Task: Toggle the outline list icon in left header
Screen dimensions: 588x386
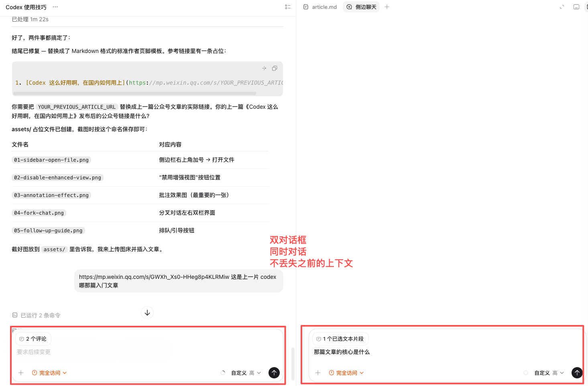Action: pos(288,7)
